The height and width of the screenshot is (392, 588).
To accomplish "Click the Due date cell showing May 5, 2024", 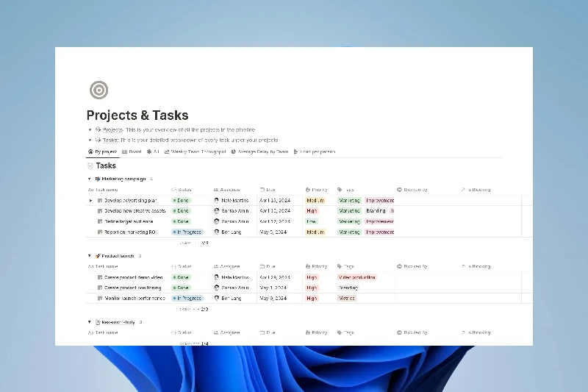I will pyautogui.click(x=275, y=232).
